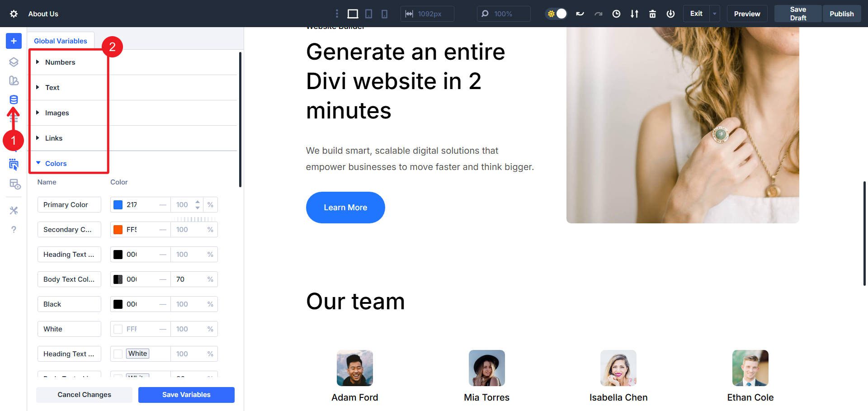Open Global Variables via the database sidebar icon

(x=14, y=100)
